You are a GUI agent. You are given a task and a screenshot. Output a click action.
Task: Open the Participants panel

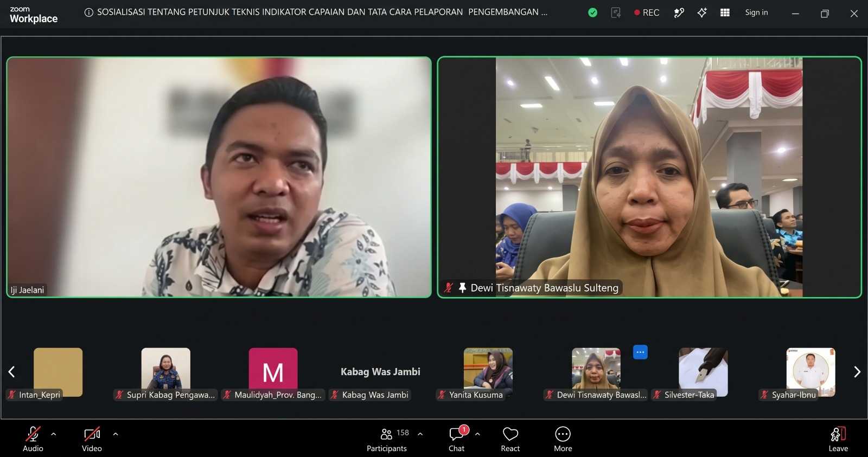[x=387, y=440]
